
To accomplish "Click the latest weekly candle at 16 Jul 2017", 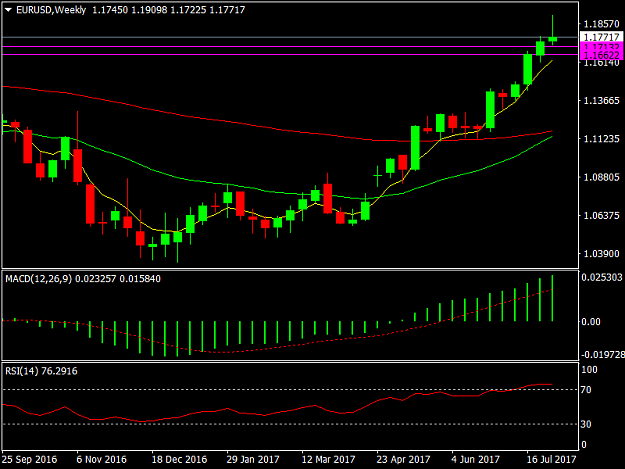I will (x=552, y=39).
